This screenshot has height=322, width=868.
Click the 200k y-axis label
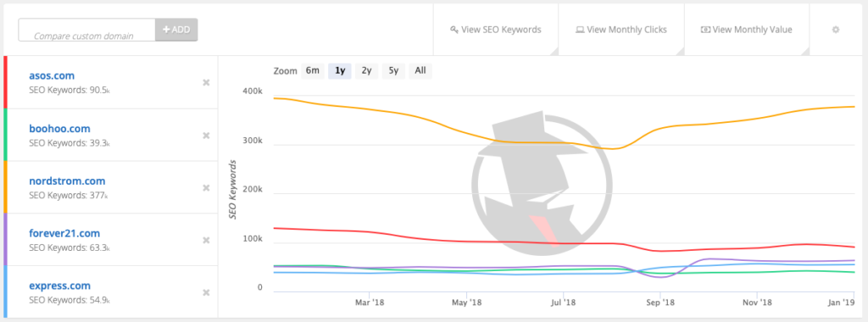(x=253, y=190)
